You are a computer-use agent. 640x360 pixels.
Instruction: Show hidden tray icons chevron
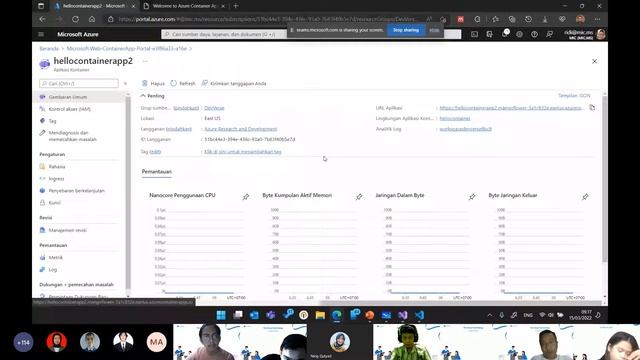tap(489, 315)
